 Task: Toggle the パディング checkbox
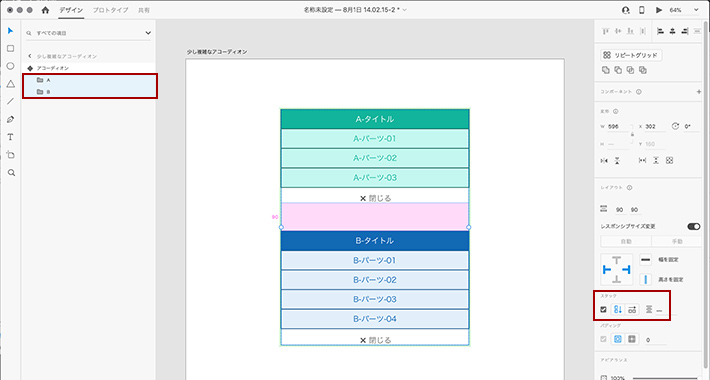pos(604,339)
